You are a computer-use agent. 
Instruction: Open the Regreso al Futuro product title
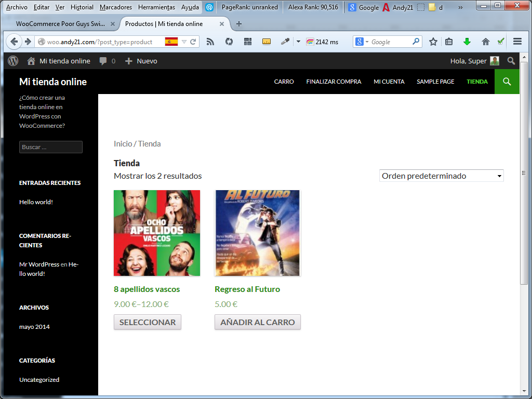247,289
